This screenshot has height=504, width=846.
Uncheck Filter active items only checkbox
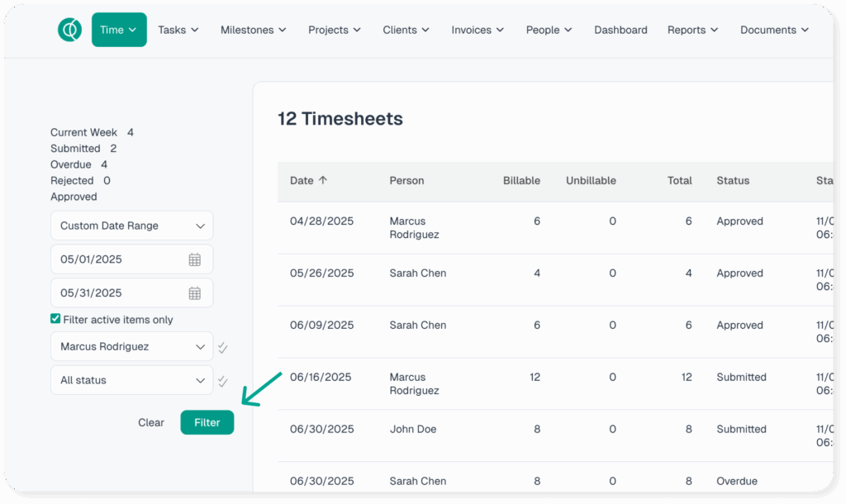point(55,319)
